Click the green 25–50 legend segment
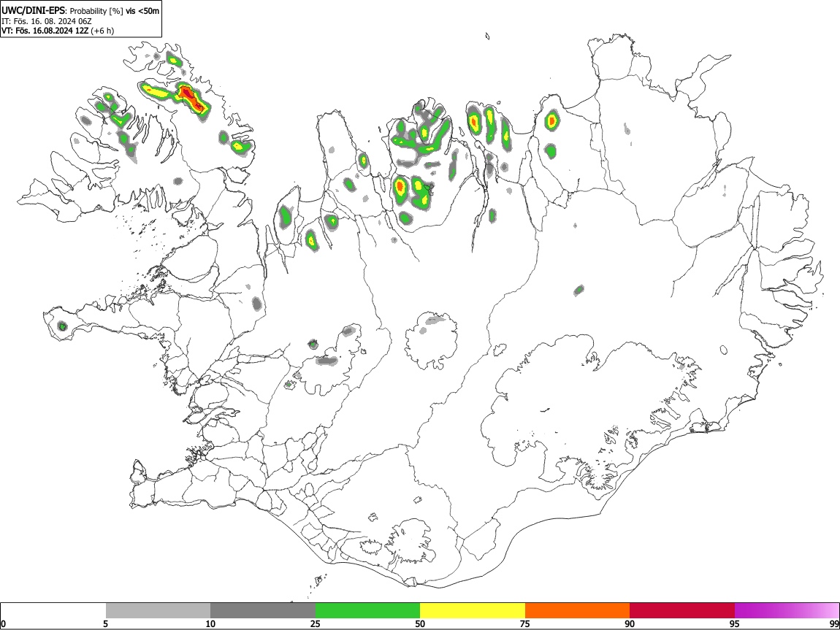 [x=367, y=611]
